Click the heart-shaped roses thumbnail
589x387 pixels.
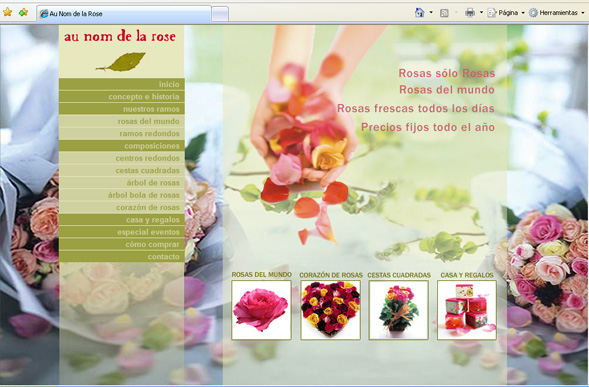[x=331, y=310]
